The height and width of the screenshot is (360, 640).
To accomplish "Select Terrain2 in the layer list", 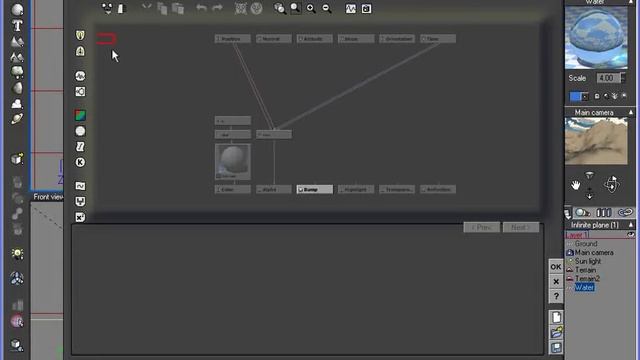I will pyautogui.click(x=587, y=279).
